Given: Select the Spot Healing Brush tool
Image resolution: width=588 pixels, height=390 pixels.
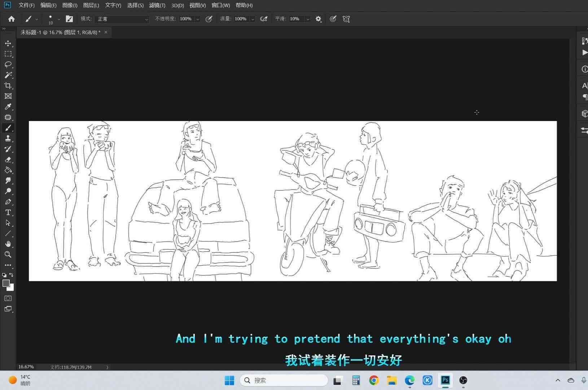Looking at the screenshot, I should pyautogui.click(x=8, y=117).
